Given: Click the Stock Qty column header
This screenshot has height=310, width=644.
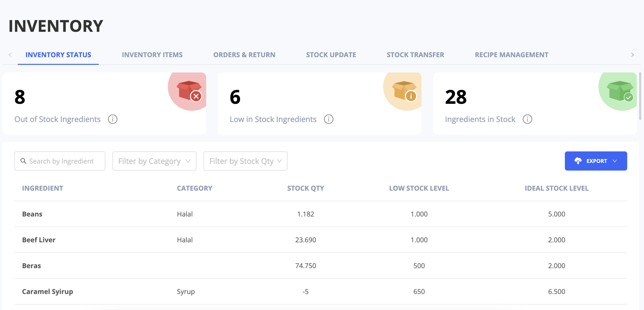Looking at the screenshot, I should coord(305,188).
